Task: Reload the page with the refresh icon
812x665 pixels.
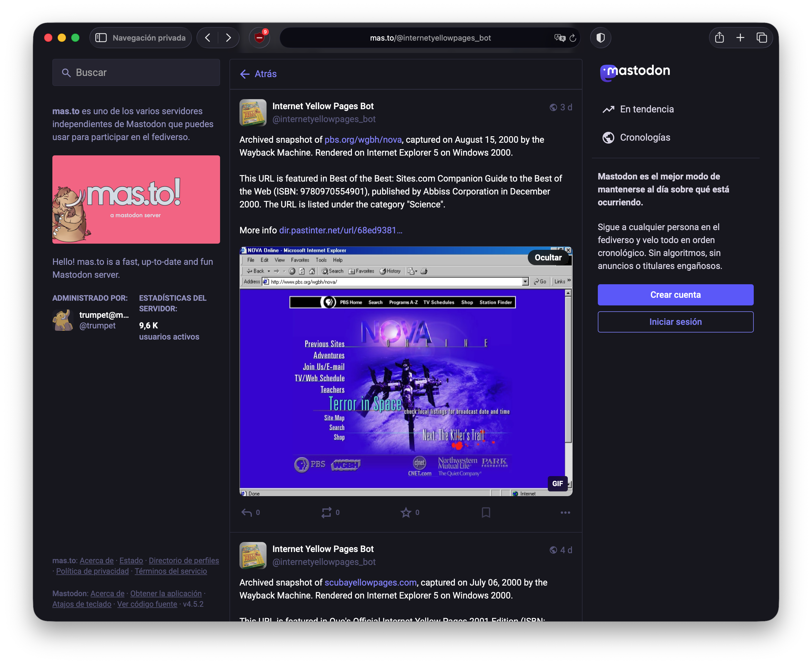Action: tap(573, 38)
